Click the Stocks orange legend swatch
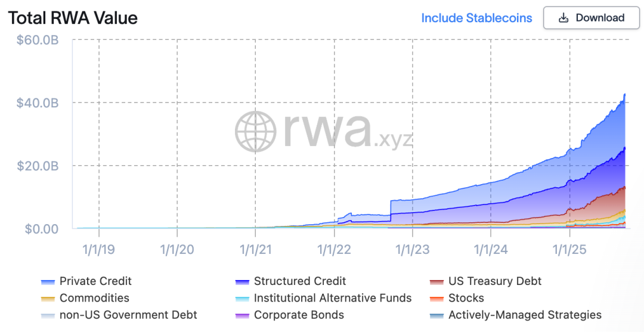The height and width of the screenshot is (332, 644). tap(437, 299)
